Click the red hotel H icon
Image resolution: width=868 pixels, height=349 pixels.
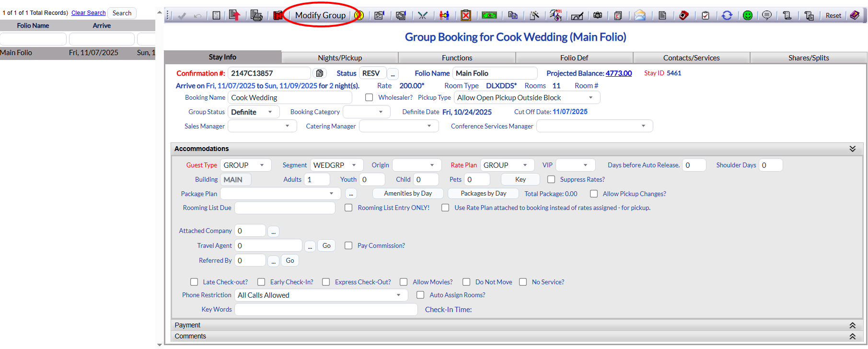[x=278, y=15]
